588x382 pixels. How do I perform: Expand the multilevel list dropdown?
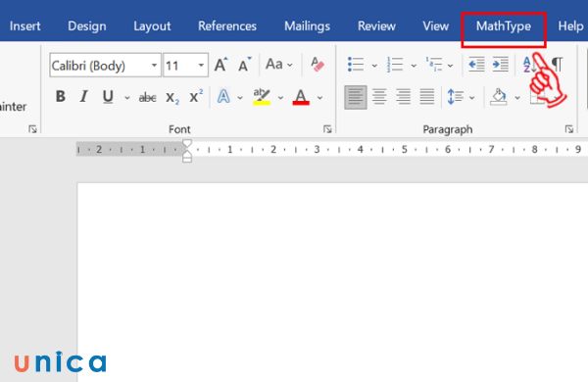tap(451, 66)
